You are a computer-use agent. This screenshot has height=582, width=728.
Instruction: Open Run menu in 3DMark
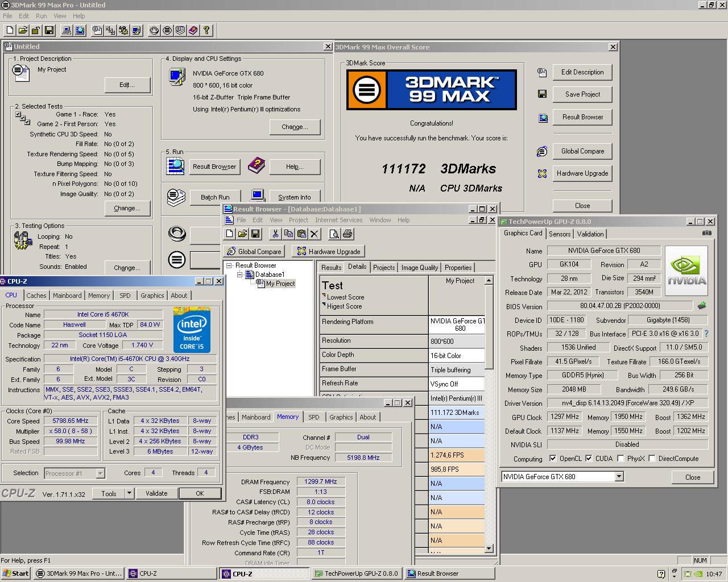[x=41, y=16]
